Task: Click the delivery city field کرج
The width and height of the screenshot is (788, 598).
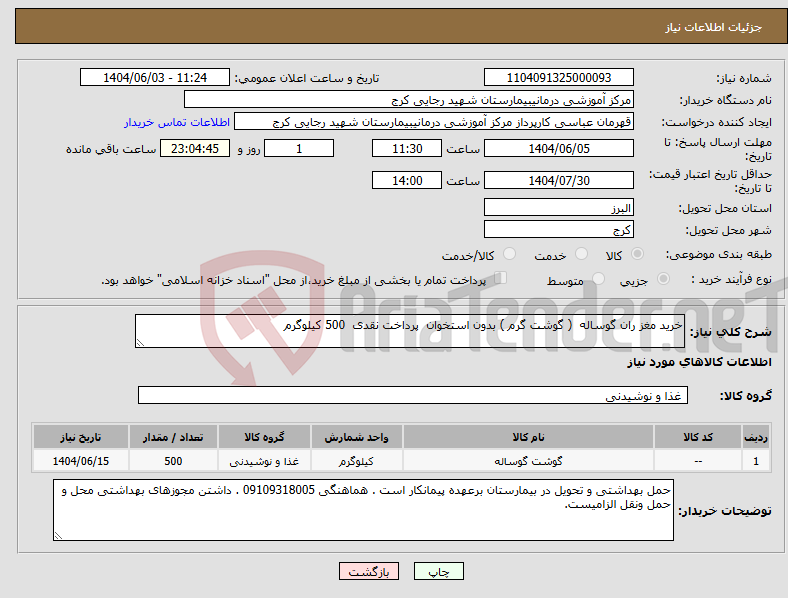Action: [558, 229]
